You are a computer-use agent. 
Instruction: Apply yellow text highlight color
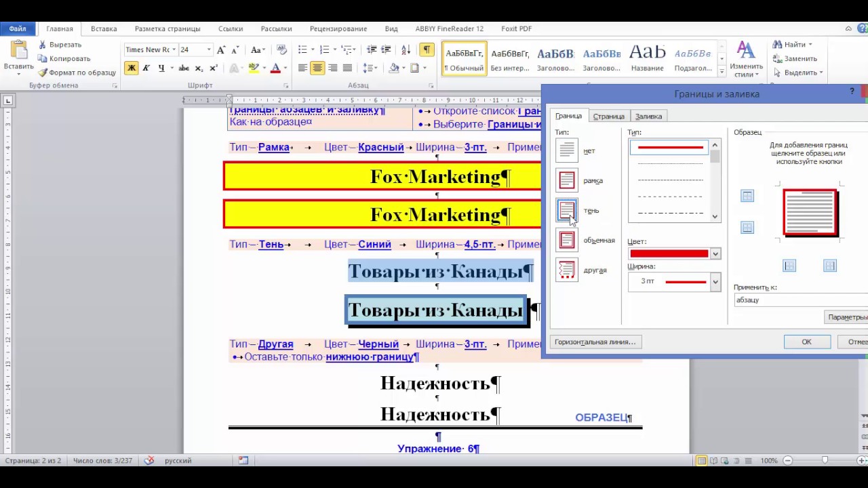point(254,68)
